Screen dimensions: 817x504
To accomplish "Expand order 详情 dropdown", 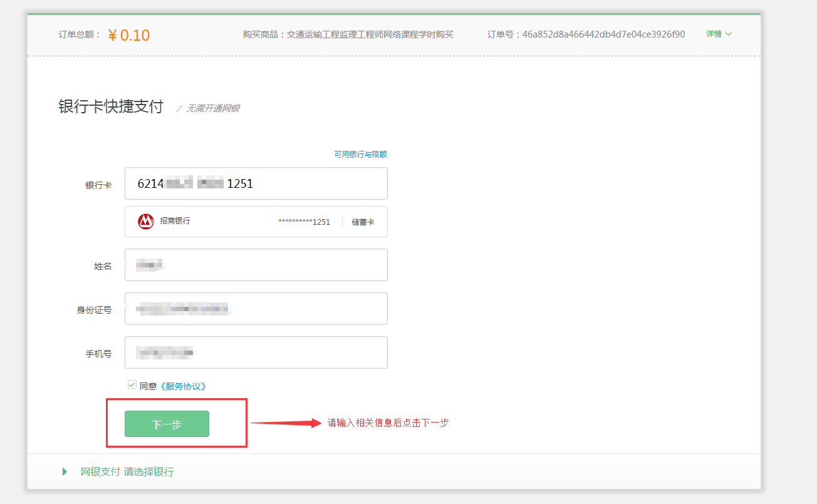I will point(719,34).
